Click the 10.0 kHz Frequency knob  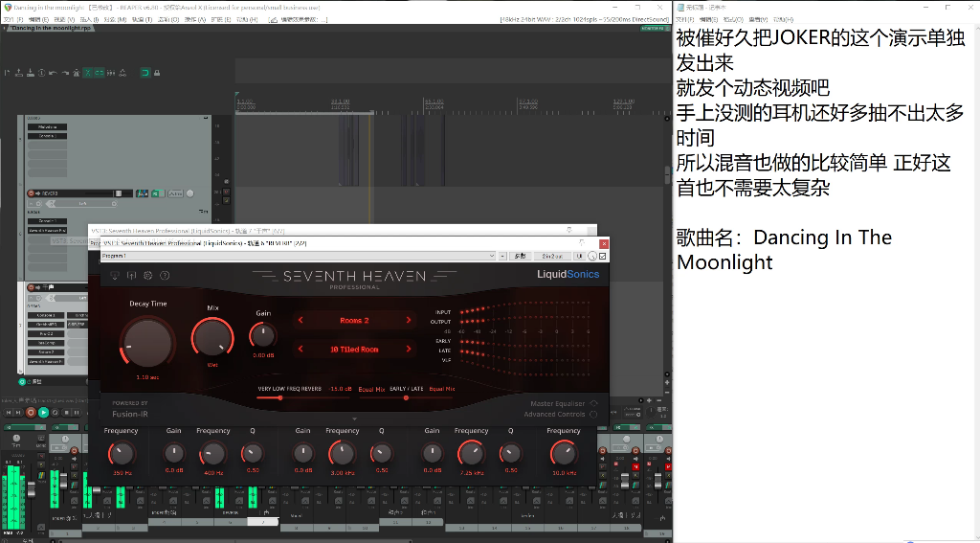563,454
